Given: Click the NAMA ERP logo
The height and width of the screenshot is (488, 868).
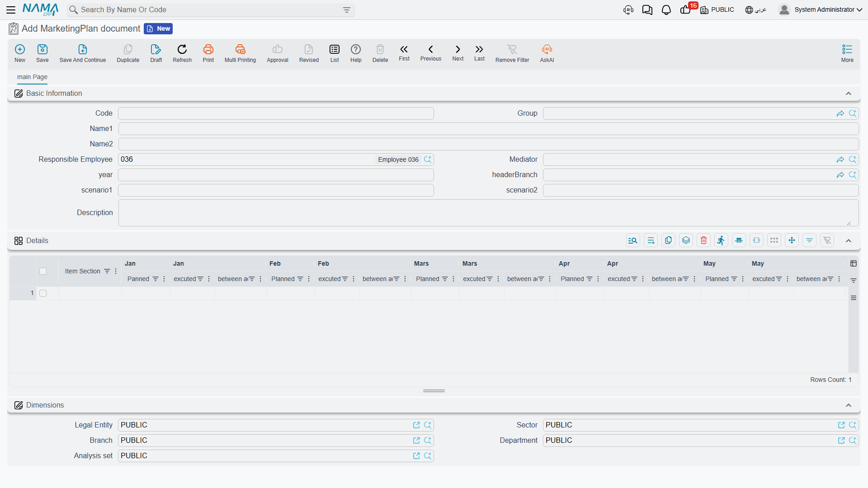Looking at the screenshot, I should coord(40,9).
